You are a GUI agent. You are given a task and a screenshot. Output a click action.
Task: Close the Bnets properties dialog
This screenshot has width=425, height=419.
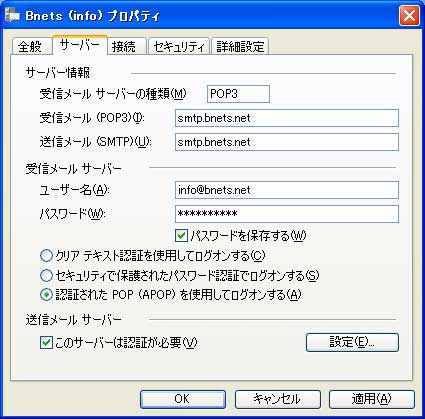tap(409, 16)
